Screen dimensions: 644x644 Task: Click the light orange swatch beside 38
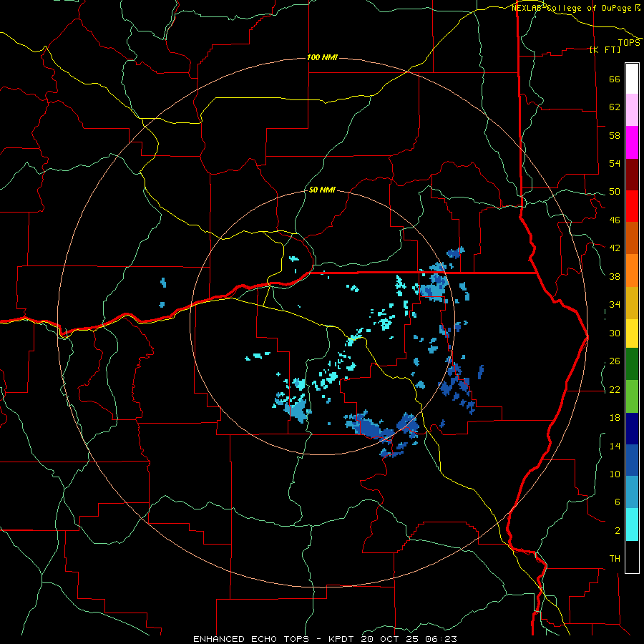(632, 270)
